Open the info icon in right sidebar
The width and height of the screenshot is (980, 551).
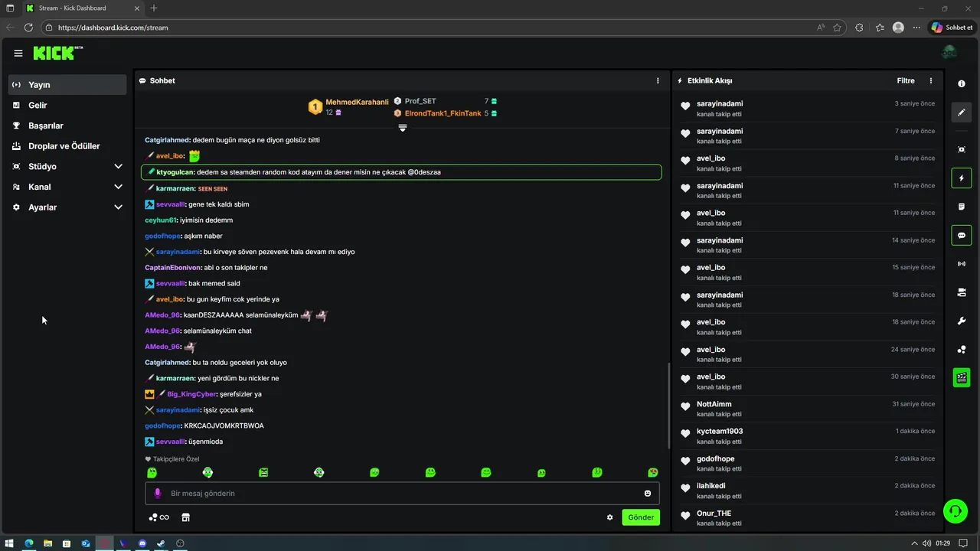click(x=962, y=83)
